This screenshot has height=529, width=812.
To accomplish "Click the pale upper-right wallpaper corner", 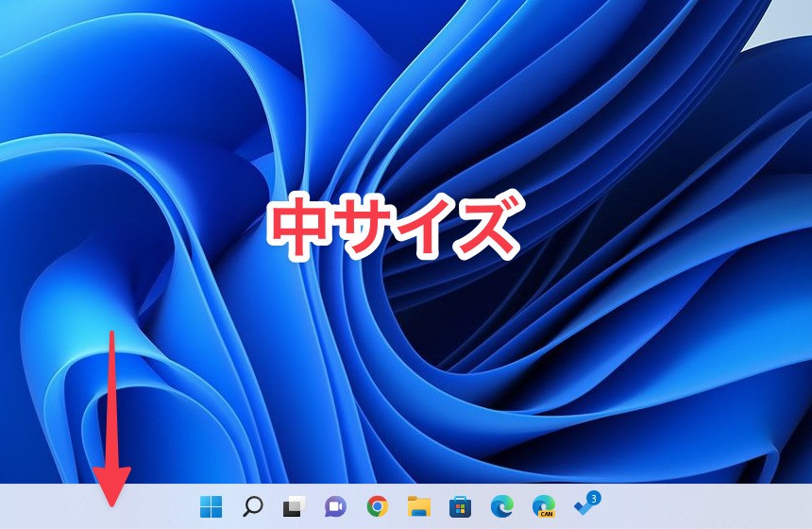I will tap(788, 24).
